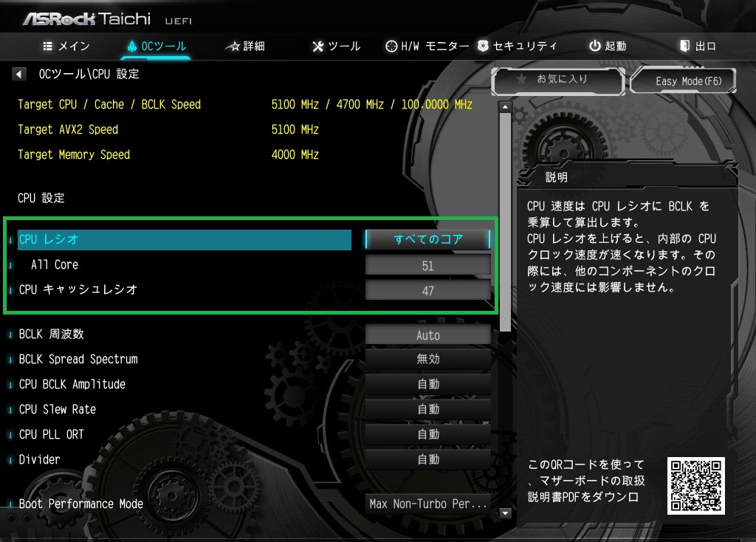Click the wrench icon for ツール
The width and height of the screenshot is (756, 542).
click(318, 47)
